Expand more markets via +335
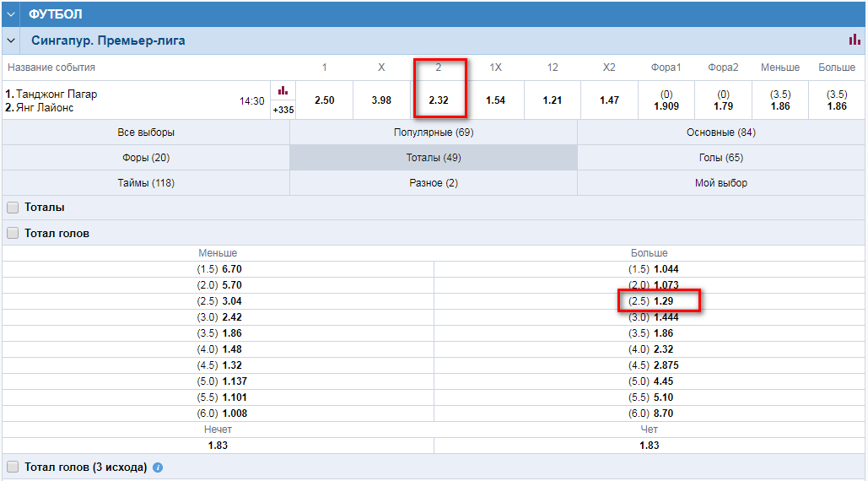 click(283, 110)
